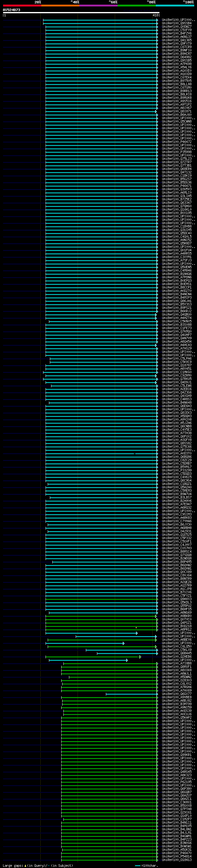Image resolution: width=197 pixels, height=868 pixels.
Task: Select hit label UniRef100_C6TEK4
Action: tap(177, 78)
